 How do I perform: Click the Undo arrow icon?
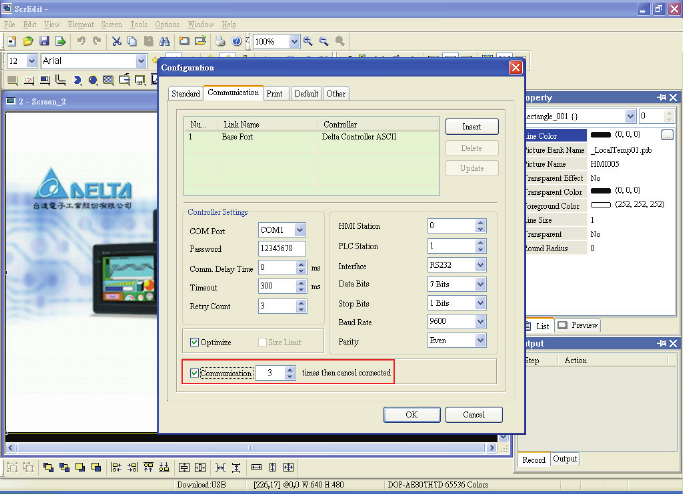click(81, 42)
